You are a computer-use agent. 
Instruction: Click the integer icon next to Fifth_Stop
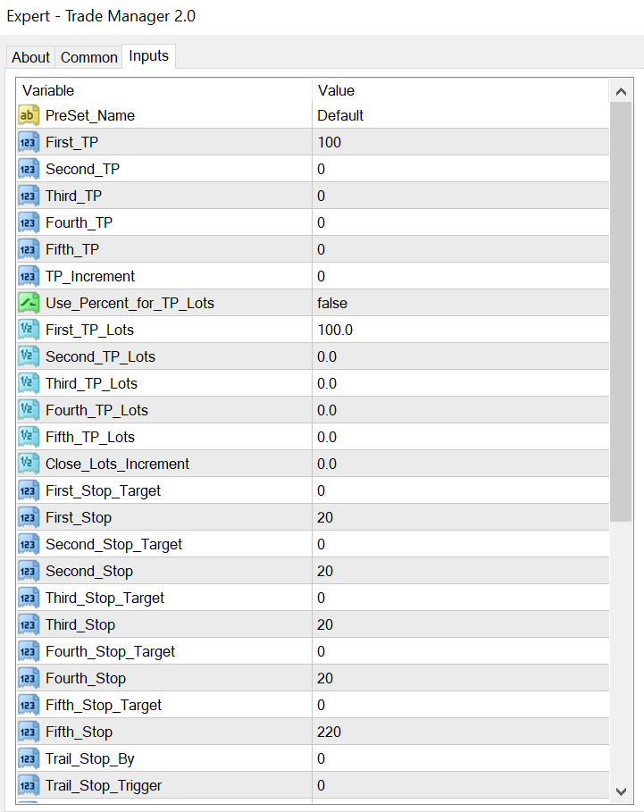pos(29,732)
